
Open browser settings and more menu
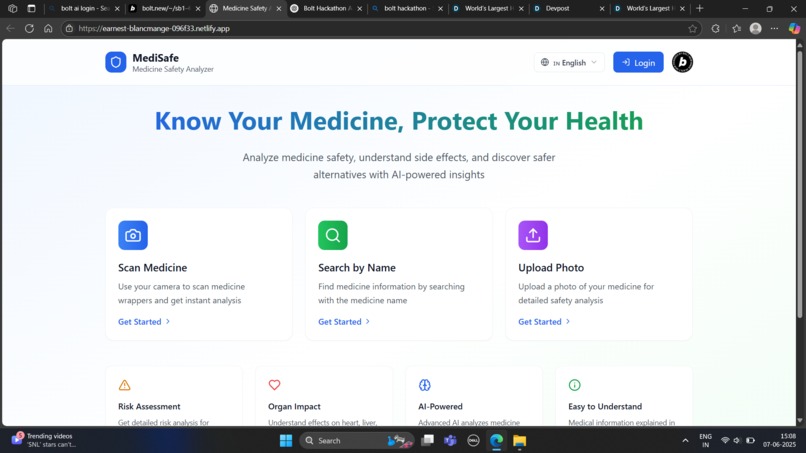tap(774, 28)
